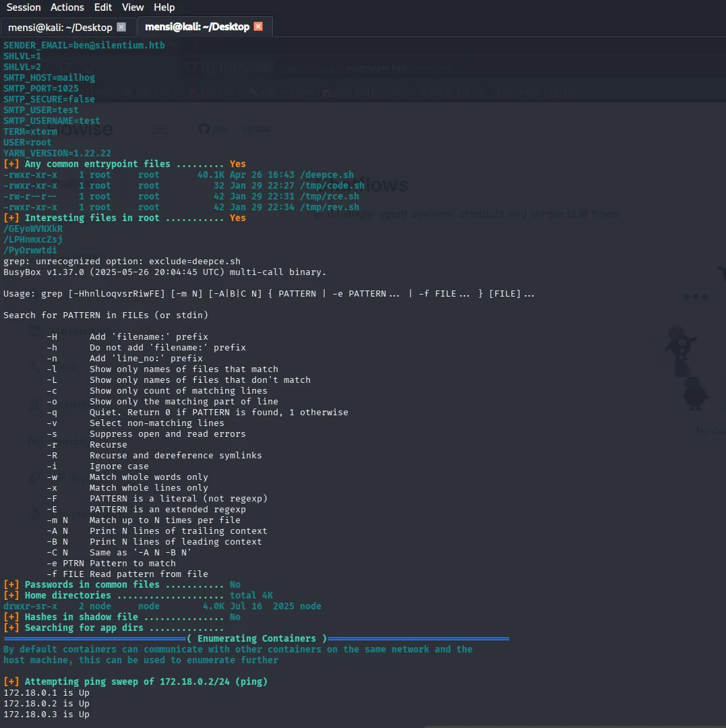The height and width of the screenshot is (728, 726).
Task: Click the /LPHnmxcZsj directory entry
Action: point(33,239)
